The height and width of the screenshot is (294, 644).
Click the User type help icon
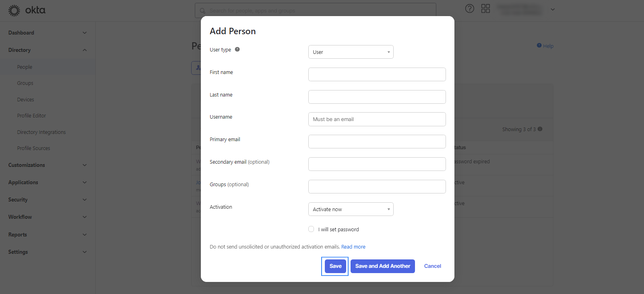coord(237,49)
